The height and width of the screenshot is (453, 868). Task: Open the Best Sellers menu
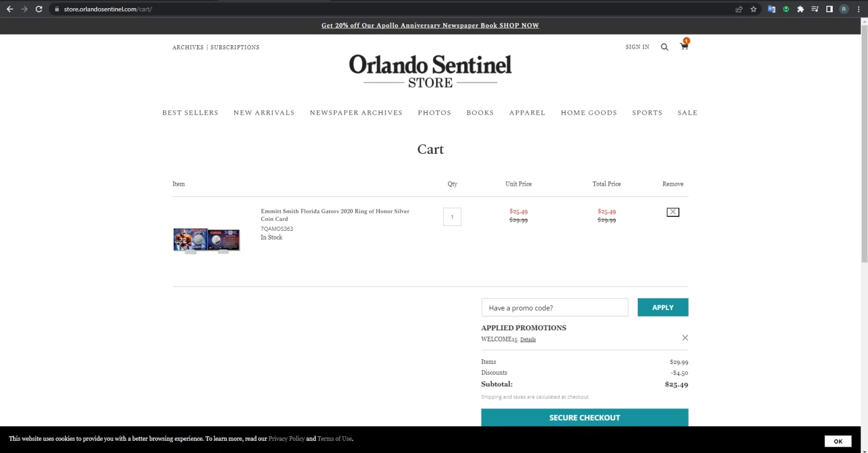point(190,113)
